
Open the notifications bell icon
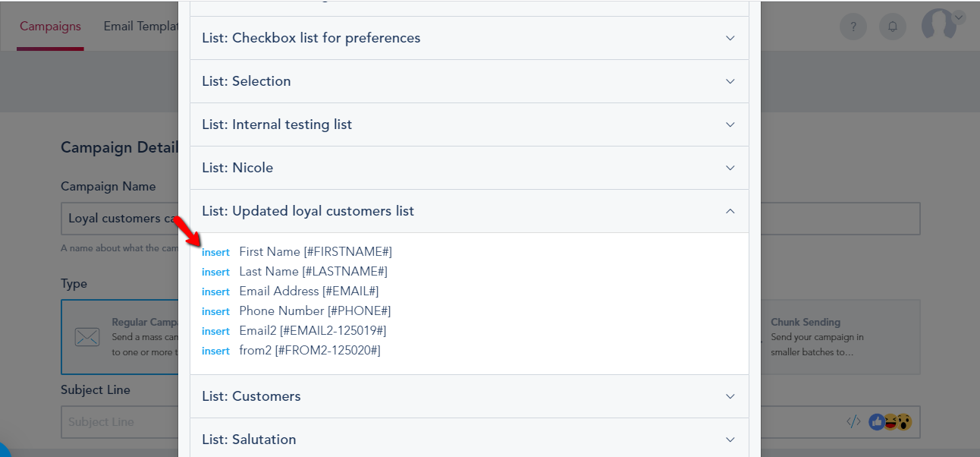tap(893, 27)
